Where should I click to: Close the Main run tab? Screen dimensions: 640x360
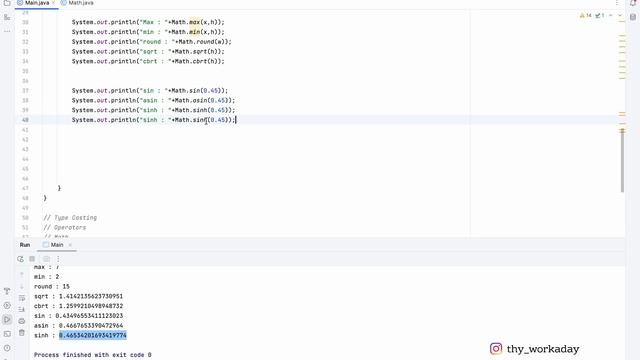pyautogui.click(x=70, y=245)
